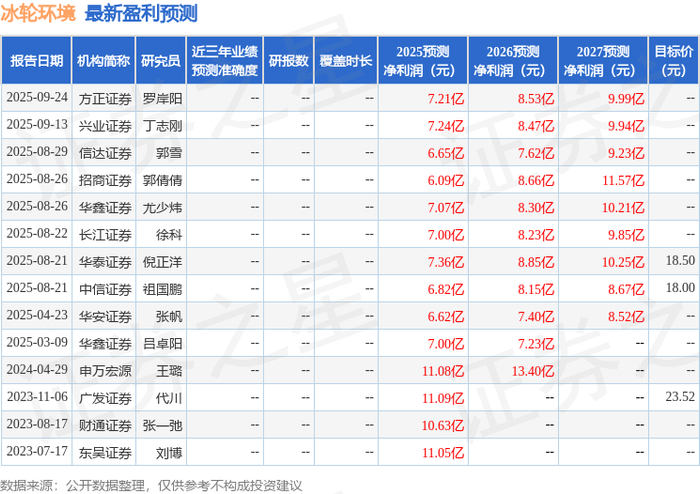The image size is (700, 494).
Task: Click the 研究员 column header
Action: (x=161, y=61)
